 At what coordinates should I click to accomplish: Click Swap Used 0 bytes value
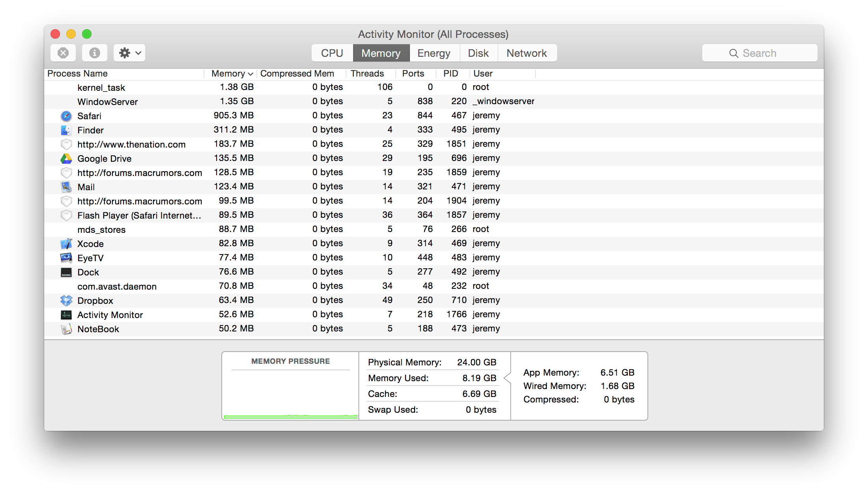click(481, 410)
